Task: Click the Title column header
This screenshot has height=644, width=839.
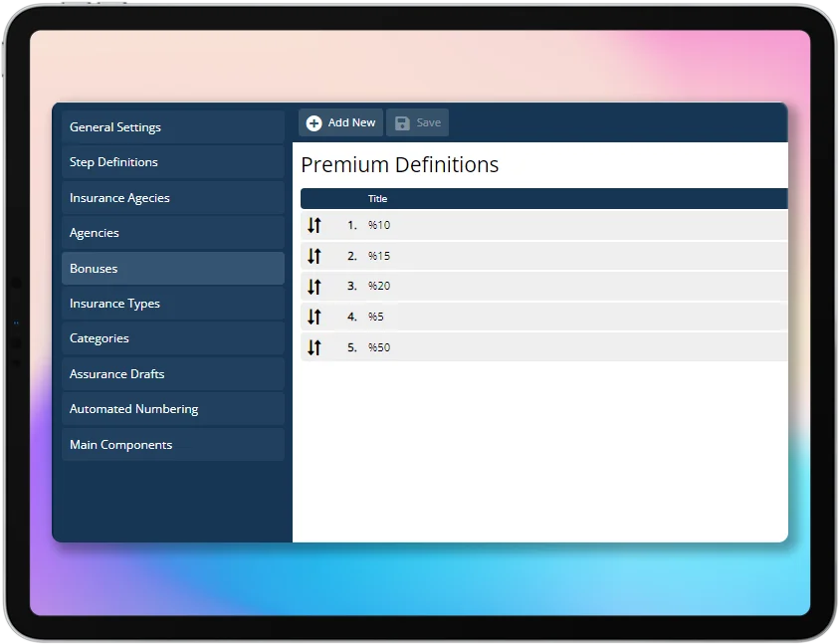Action: tap(377, 198)
